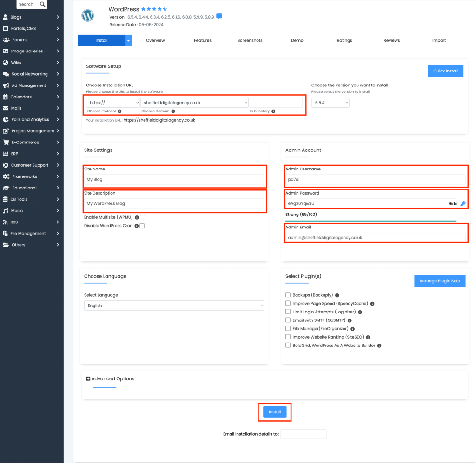Click the Install tab button
The height and width of the screenshot is (463, 476).
[101, 40]
